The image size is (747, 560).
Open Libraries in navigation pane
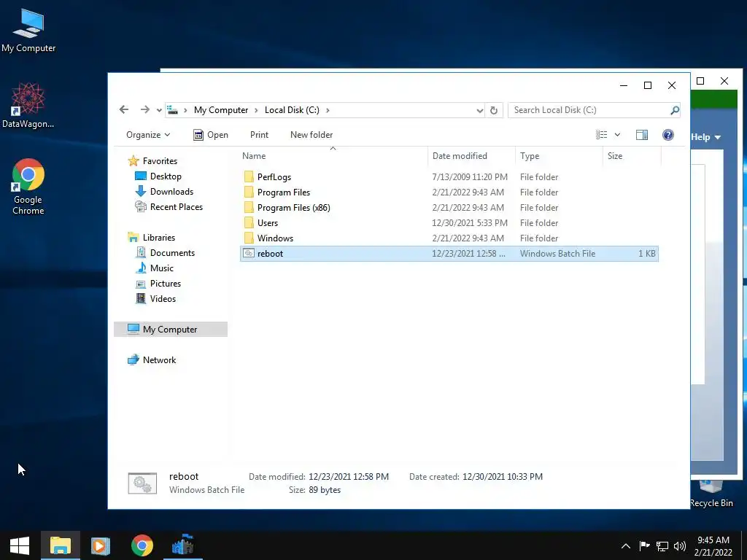[152, 237]
